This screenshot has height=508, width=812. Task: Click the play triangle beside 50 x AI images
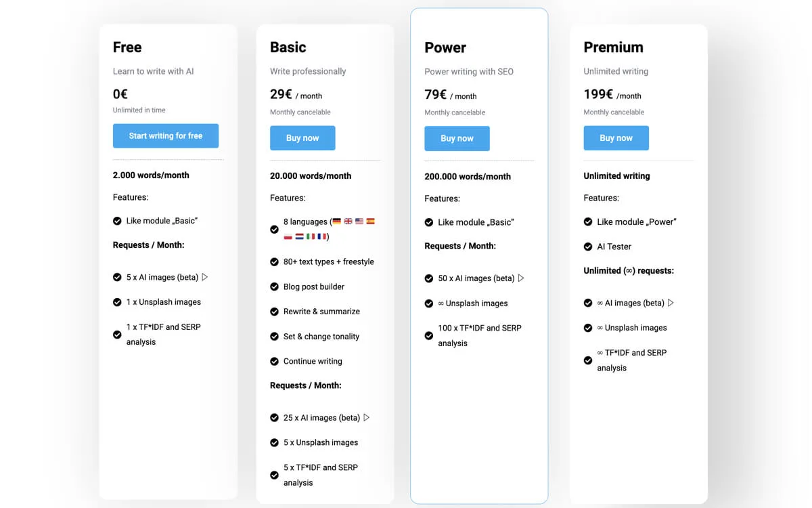point(521,278)
